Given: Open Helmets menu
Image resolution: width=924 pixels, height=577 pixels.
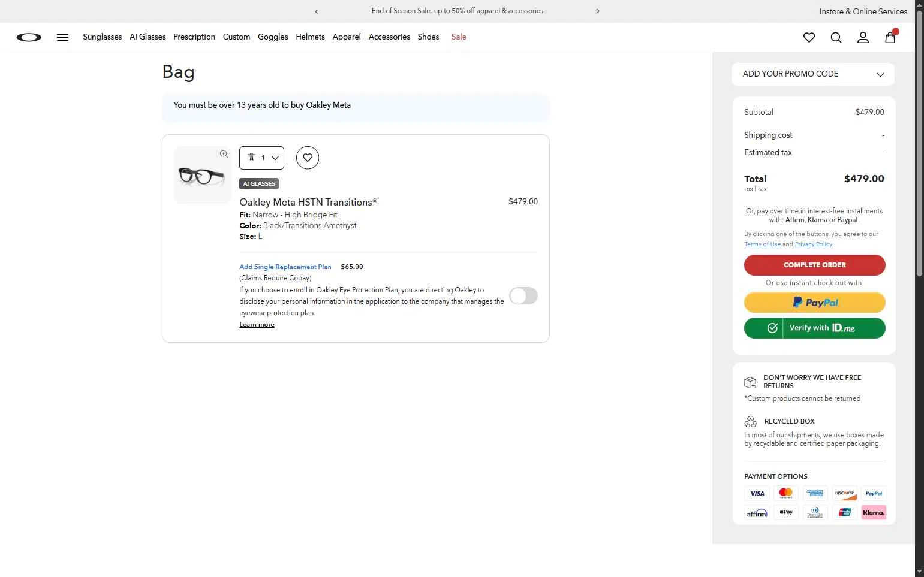Looking at the screenshot, I should (x=310, y=37).
